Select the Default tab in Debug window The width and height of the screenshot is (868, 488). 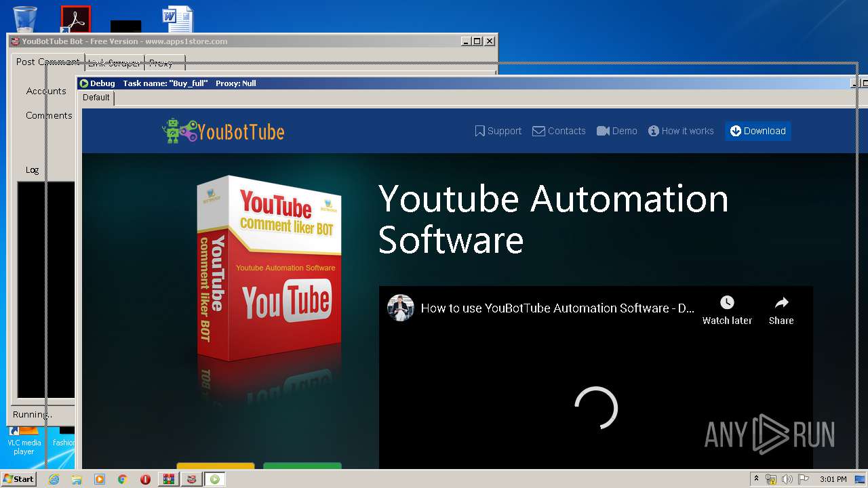point(96,98)
